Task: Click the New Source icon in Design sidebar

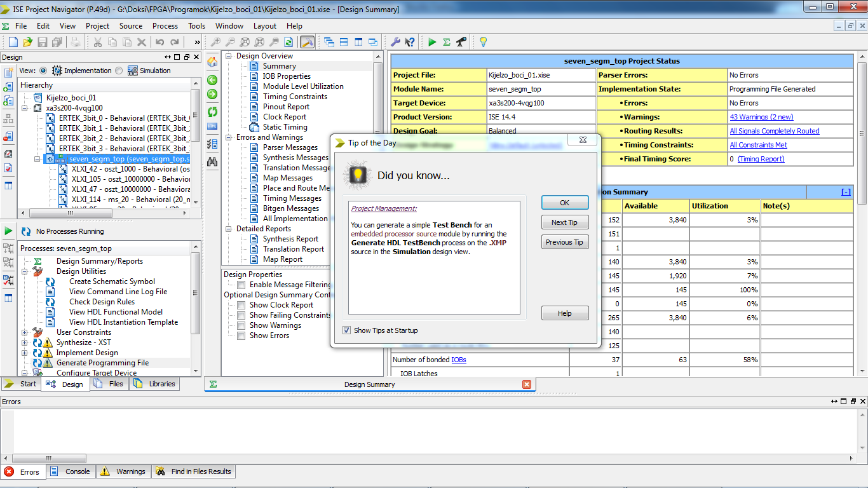Action: [8, 72]
